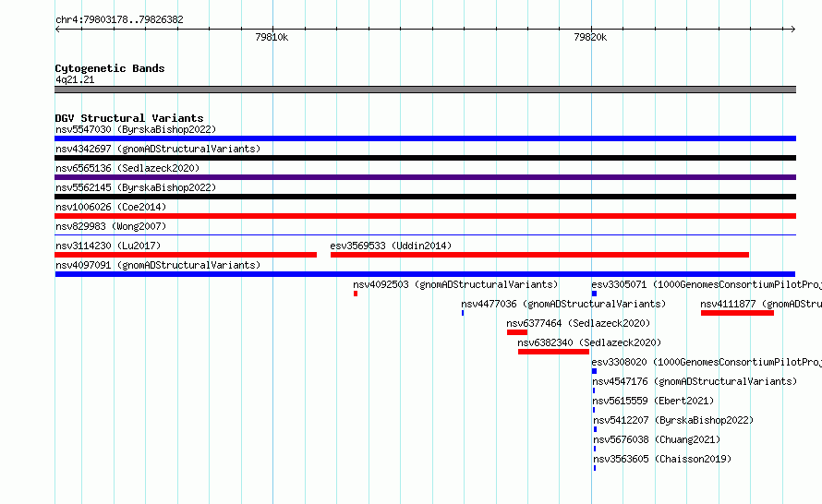
Task: Select the red esv3569533 variant bar
Action: (x=539, y=255)
